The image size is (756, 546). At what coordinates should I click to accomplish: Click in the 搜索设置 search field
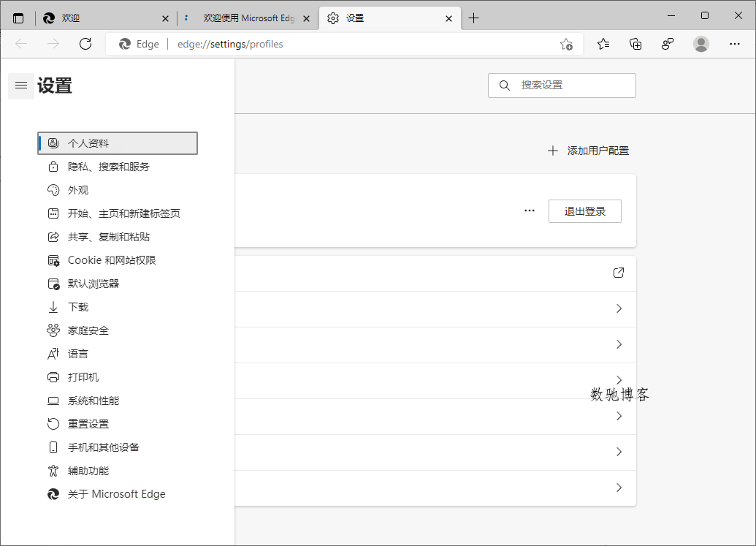click(x=562, y=86)
